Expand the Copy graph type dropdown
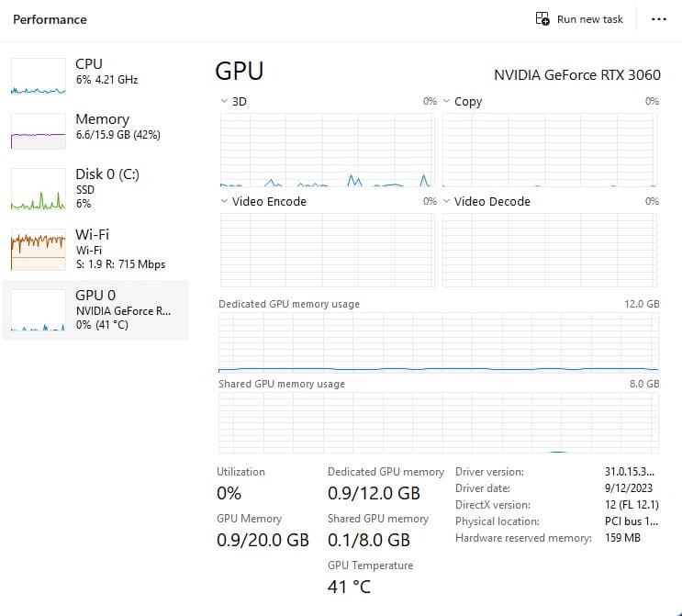Screen dimensions: 682x616 pos(447,102)
